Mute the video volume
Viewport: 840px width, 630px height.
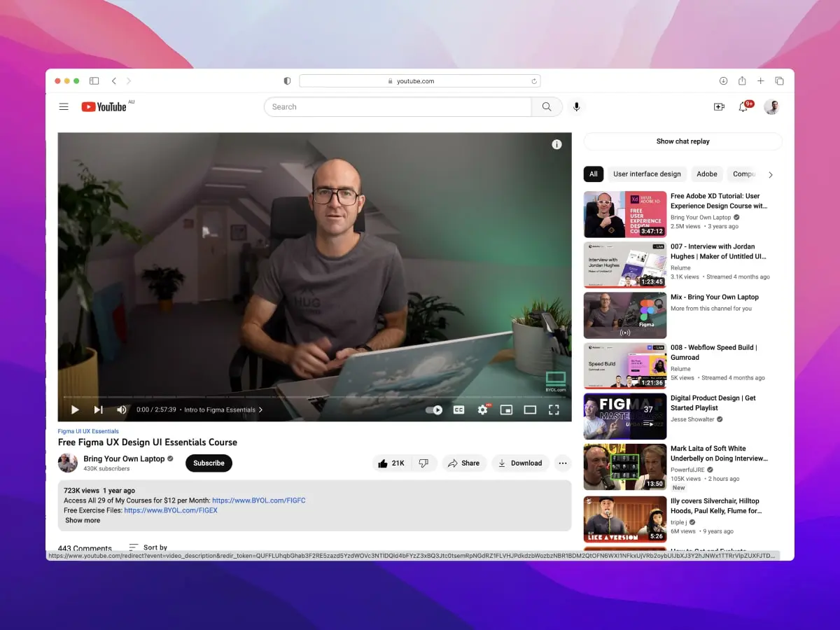coord(122,410)
